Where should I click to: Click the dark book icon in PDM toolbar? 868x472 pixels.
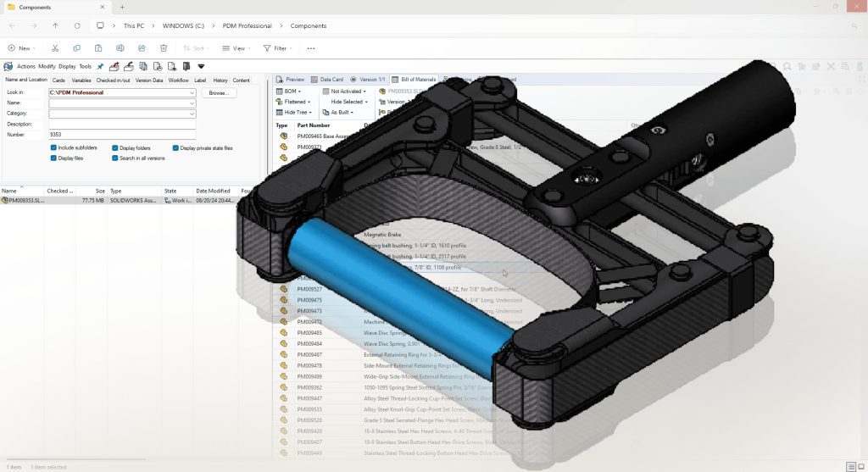pyautogui.click(x=186, y=66)
